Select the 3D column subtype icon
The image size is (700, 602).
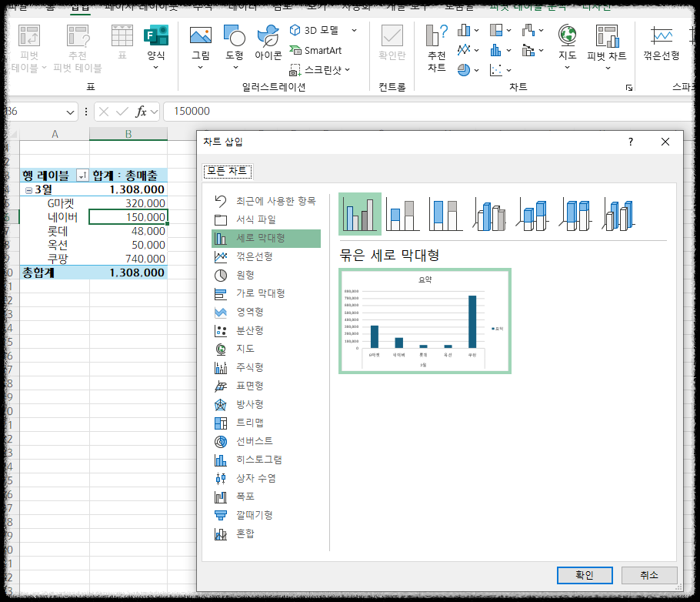click(618, 215)
